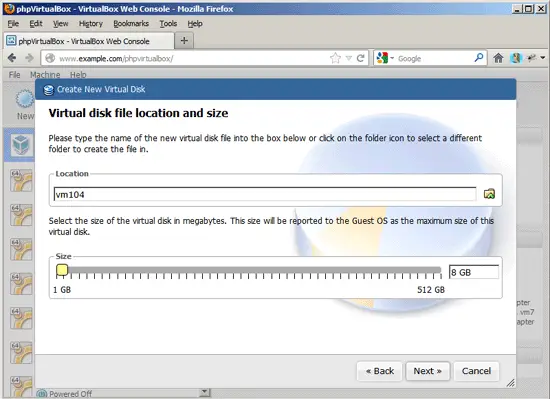Viewport: 550px width, 399px height.
Task: Click the browser back arrow
Action: pos(12,58)
